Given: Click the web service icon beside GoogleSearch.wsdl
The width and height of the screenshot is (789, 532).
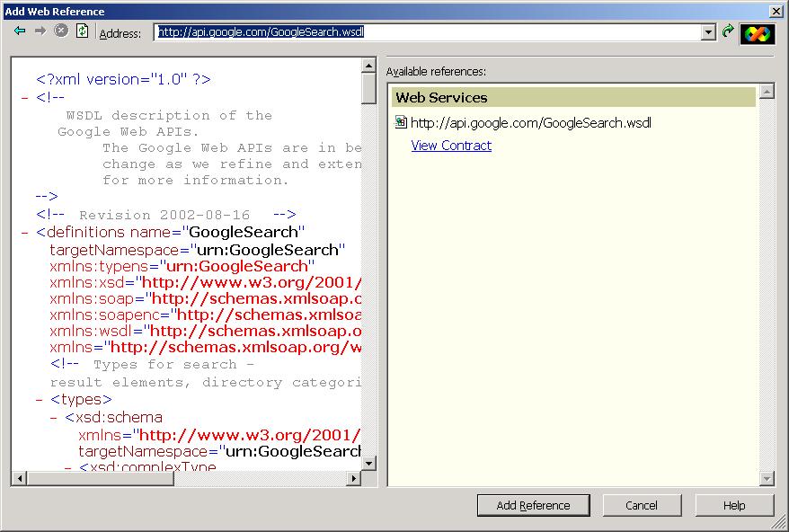Looking at the screenshot, I should coord(401,122).
